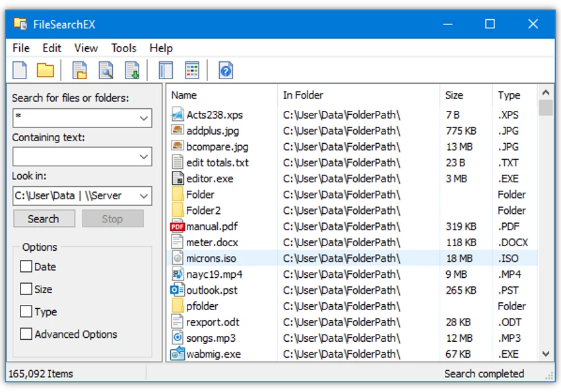The image size is (561, 392).
Task: Expand the Look in dropdown arrow
Action: pos(144,196)
